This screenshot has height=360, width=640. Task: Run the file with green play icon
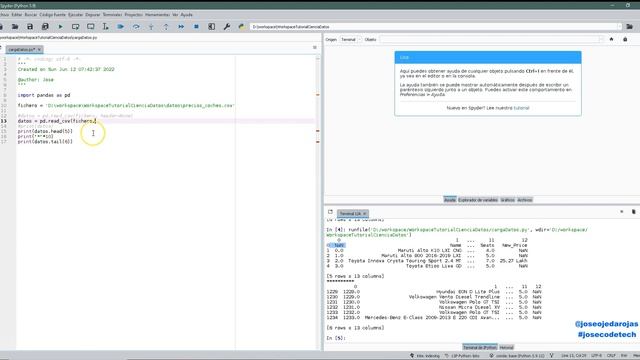point(60,27)
